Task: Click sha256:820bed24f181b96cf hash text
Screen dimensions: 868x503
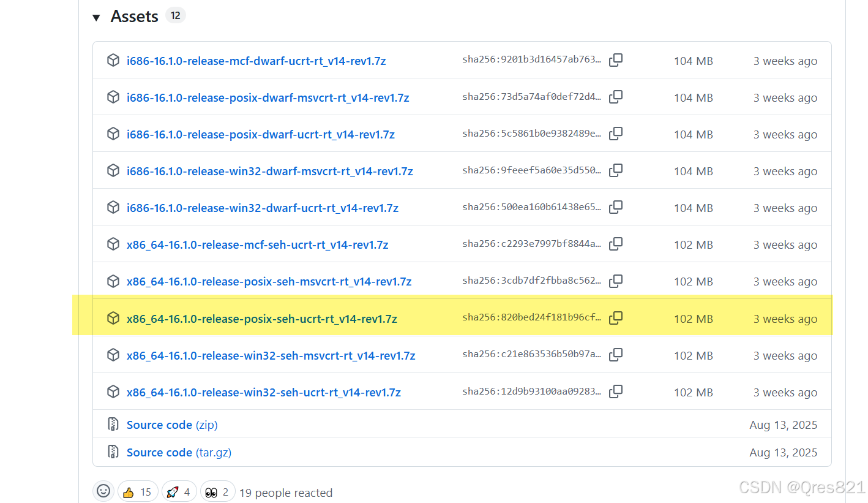Action: (x=532, y=318)
